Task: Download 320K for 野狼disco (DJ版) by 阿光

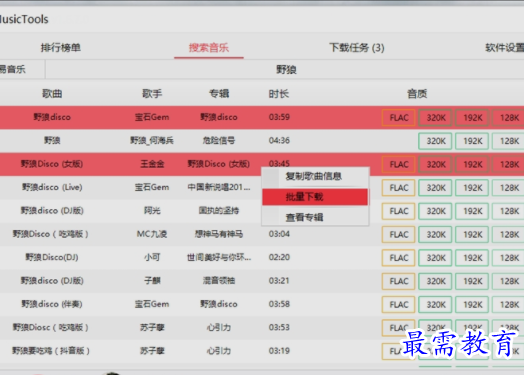Action: 435,211
